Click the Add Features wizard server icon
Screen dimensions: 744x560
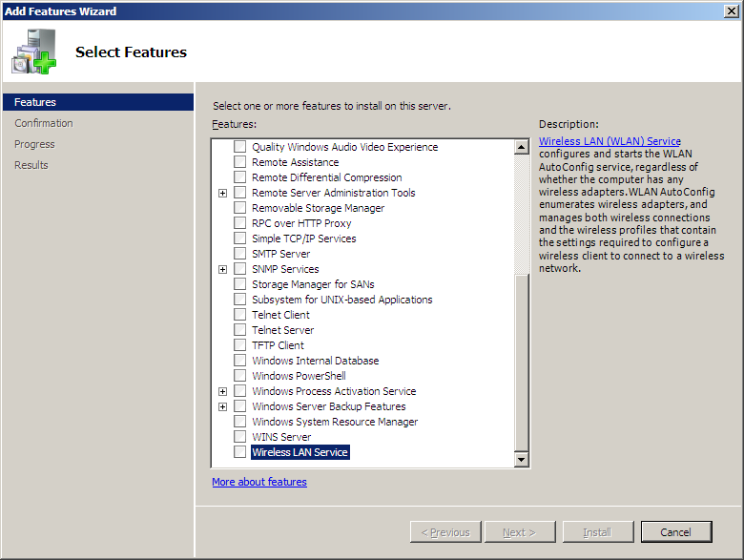point(33,52)
